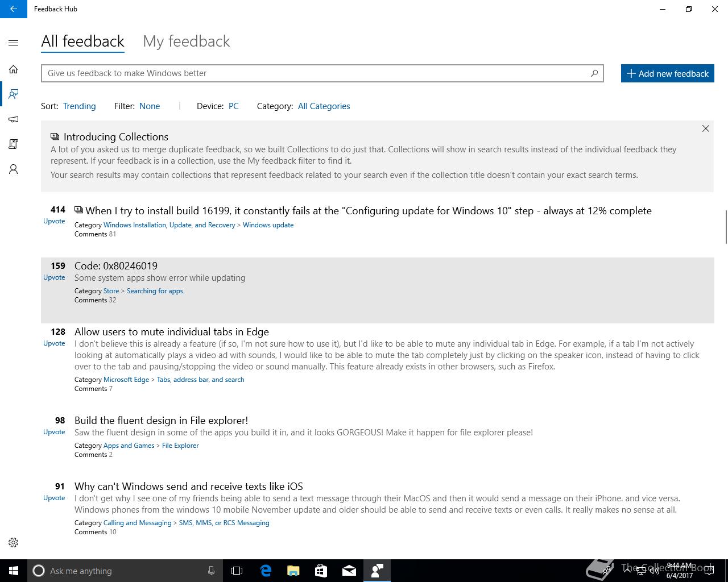Open the Store from the taskbar

tap(321, 571)
